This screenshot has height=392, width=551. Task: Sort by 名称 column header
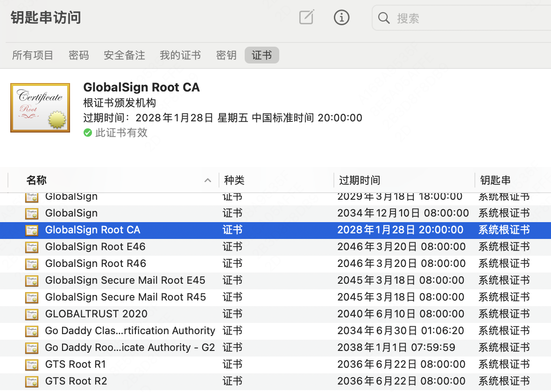click(36, 180)
